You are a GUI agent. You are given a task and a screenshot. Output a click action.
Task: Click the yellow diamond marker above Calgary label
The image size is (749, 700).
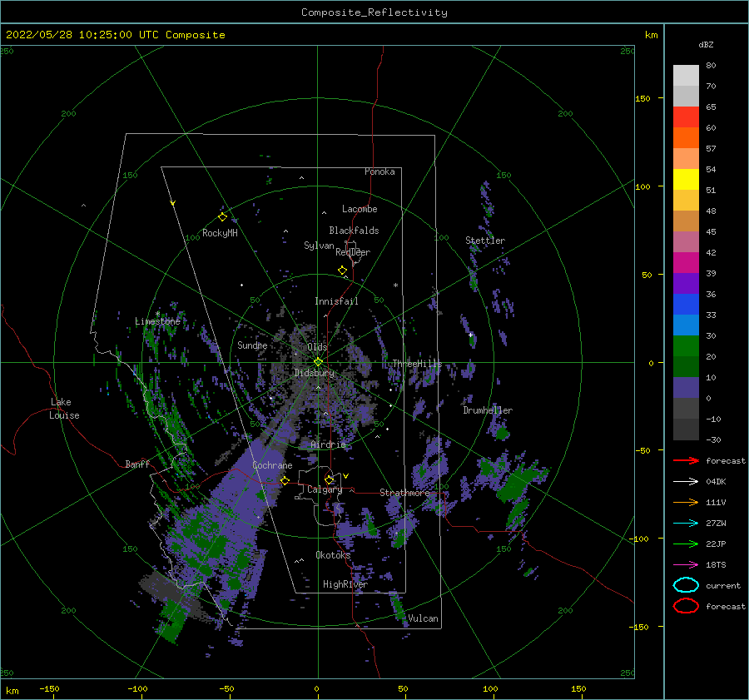point(329,479)
